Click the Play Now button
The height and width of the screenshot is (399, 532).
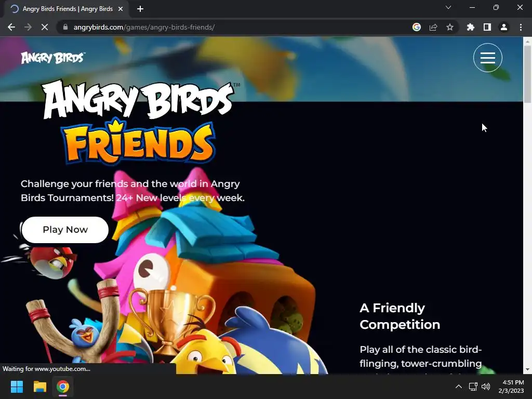point(65,230)
